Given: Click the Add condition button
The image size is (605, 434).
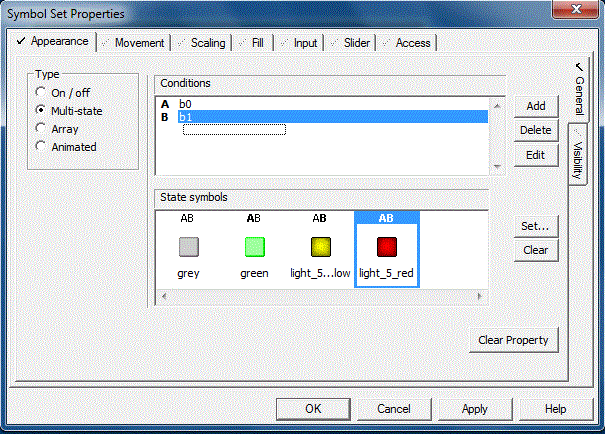Looking at the screenshot, I should (536, 106).
